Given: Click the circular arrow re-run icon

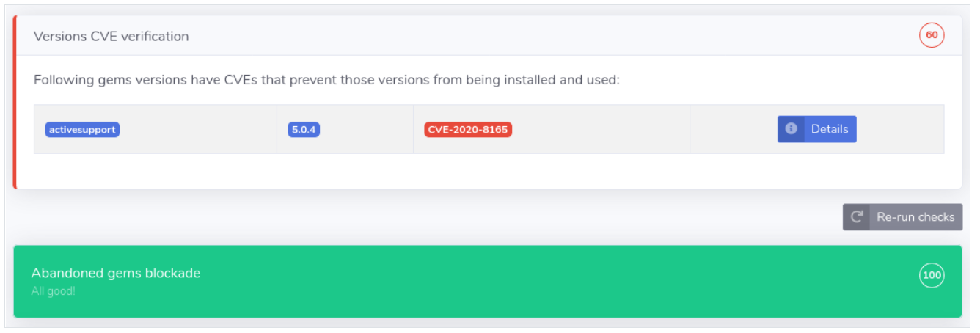Looking at the screenshot, I should pos(856,217).
